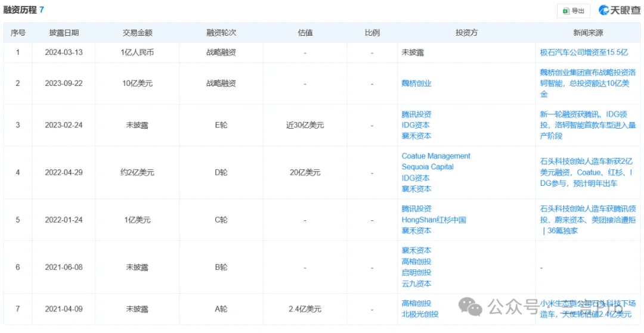Open 高榕创投 link in the A轮 row

[x=416, y=303]
